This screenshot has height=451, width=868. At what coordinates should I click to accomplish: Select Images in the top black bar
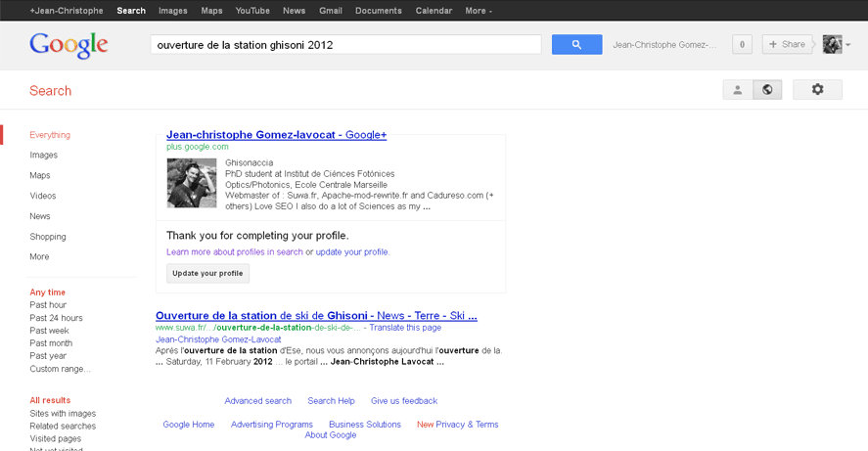click(172, 11)
